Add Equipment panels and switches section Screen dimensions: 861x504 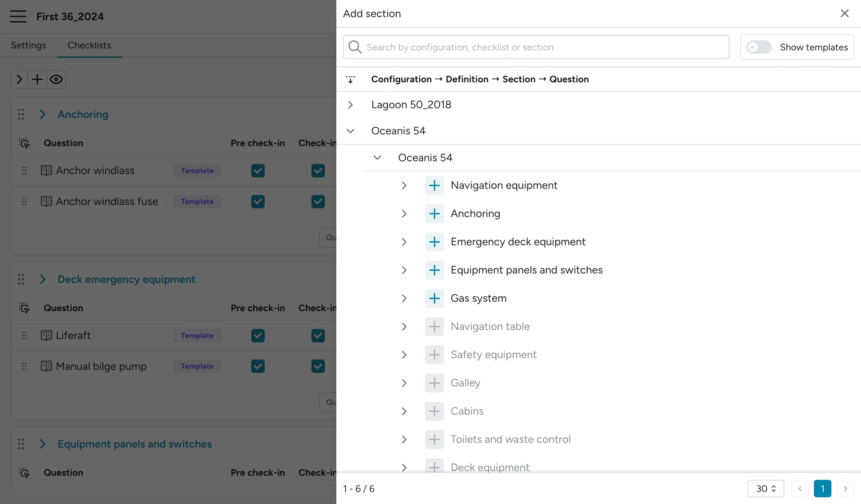pos(434,270)
